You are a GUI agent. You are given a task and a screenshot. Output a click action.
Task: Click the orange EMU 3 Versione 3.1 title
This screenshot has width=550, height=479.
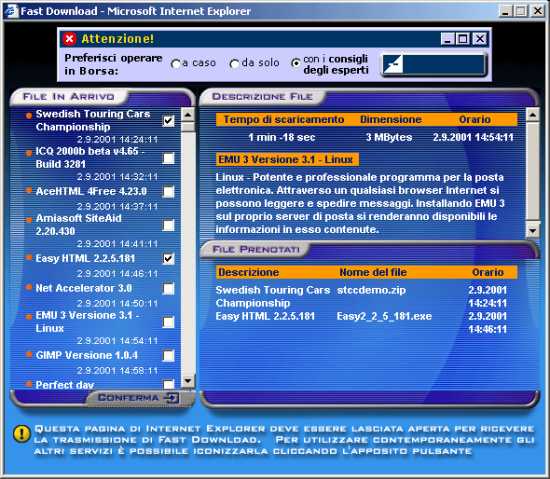click(x=287, y=160)
